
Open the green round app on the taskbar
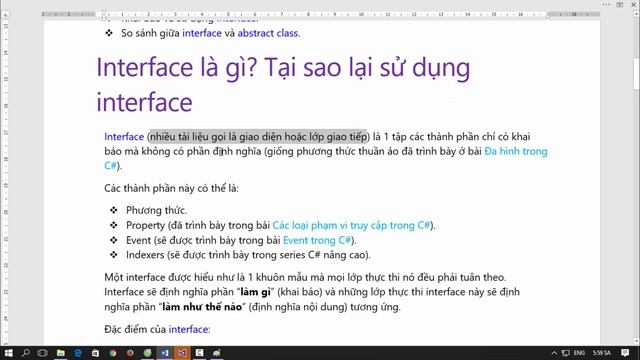pos(147,353)
